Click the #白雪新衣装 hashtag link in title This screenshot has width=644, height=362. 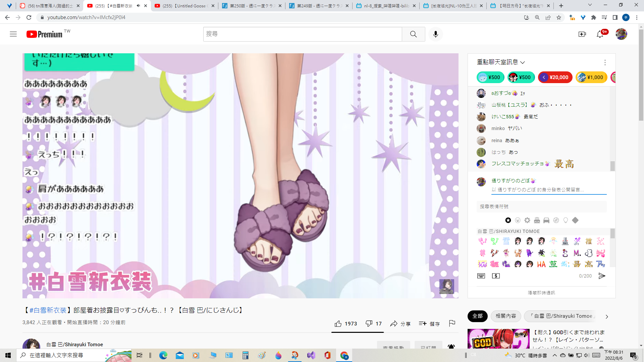point(48,310)
